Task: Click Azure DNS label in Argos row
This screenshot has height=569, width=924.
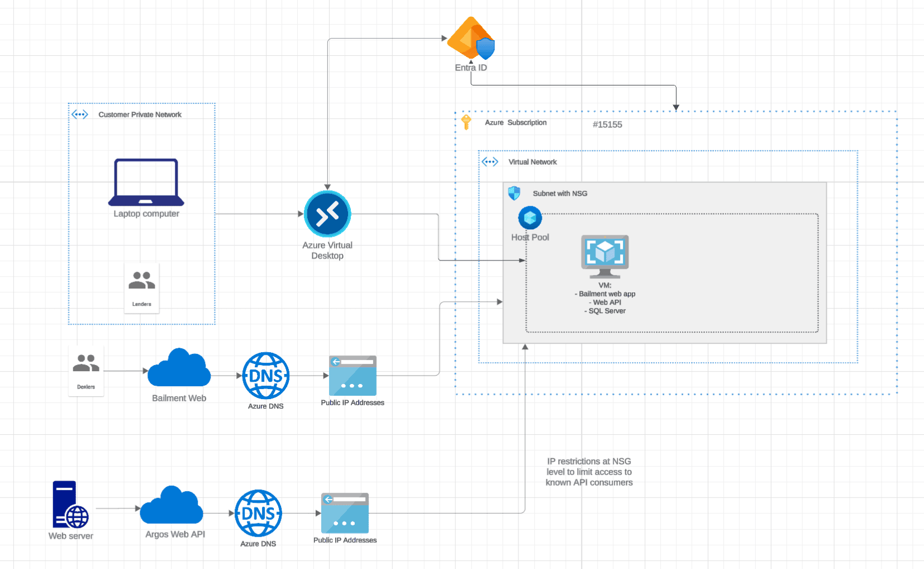Action: 258,544
